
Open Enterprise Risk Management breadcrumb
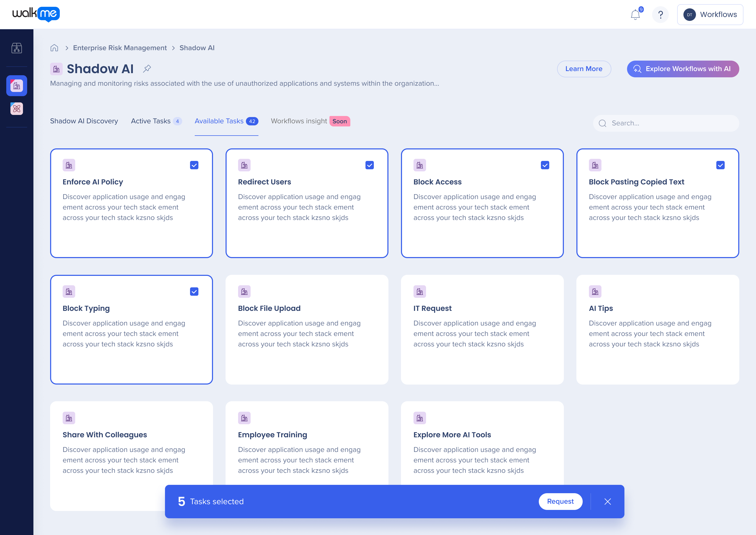click(x=120, y=48)
